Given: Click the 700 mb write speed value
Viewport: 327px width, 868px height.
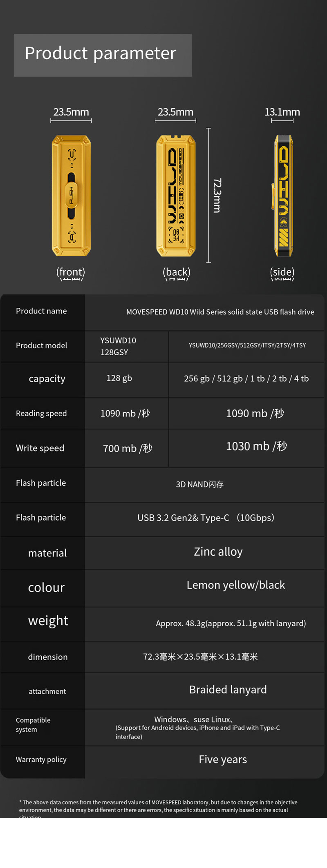Looking at the screenshot, I should [x=128, y=448].
